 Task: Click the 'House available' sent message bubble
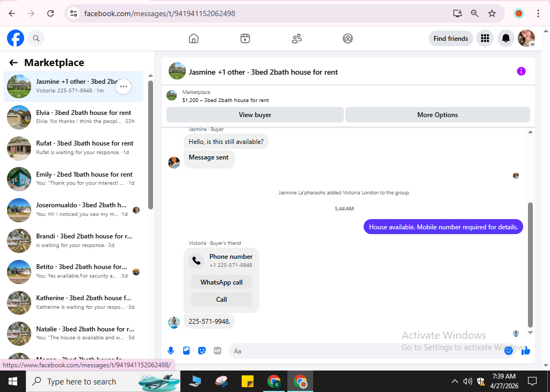point(443,227)
